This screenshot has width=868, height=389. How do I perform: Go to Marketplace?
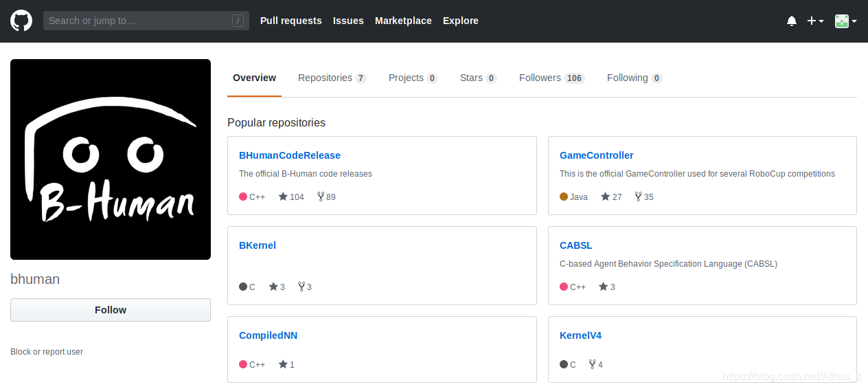403,21
